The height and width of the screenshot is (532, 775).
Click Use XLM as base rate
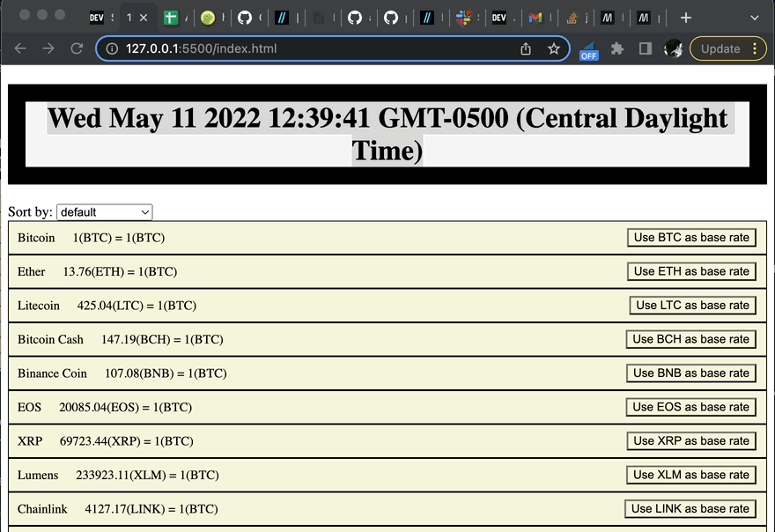pos(691,475)
